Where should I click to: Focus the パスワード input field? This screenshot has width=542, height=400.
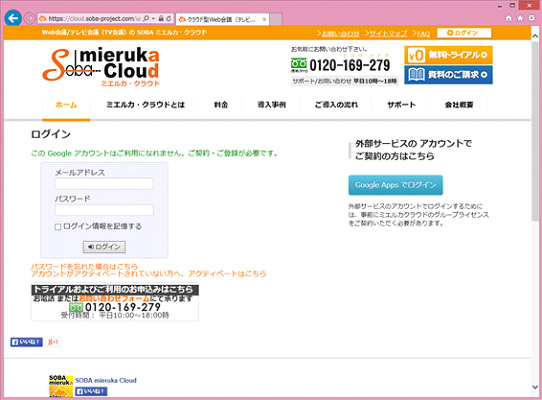[x=104, y=210]
